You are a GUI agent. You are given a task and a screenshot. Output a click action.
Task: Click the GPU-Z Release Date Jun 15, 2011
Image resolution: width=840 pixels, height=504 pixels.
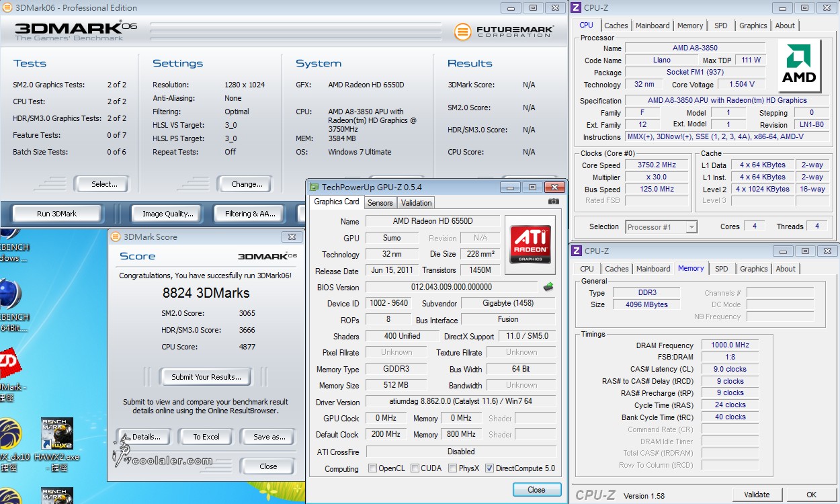(x=392, y=270)
